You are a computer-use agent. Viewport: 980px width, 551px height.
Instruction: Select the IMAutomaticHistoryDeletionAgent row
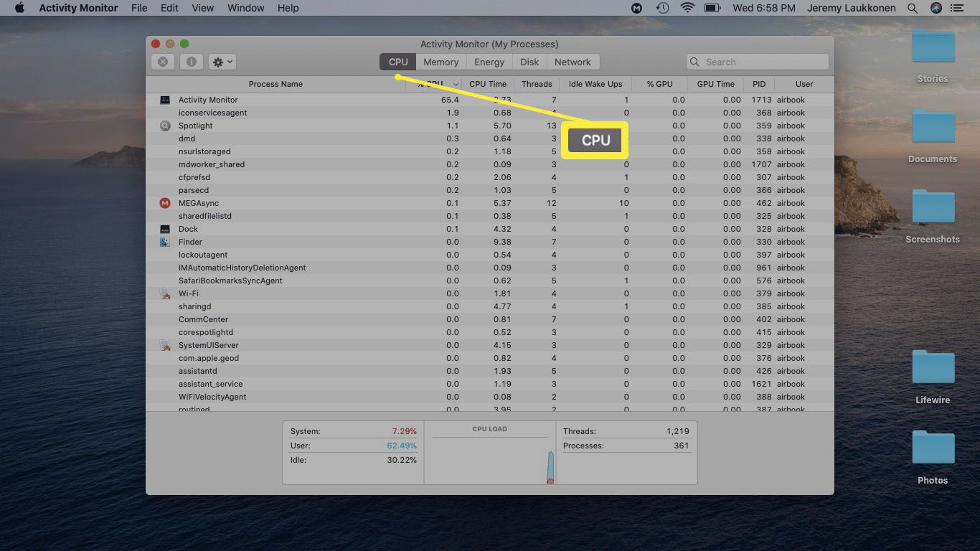489,268
